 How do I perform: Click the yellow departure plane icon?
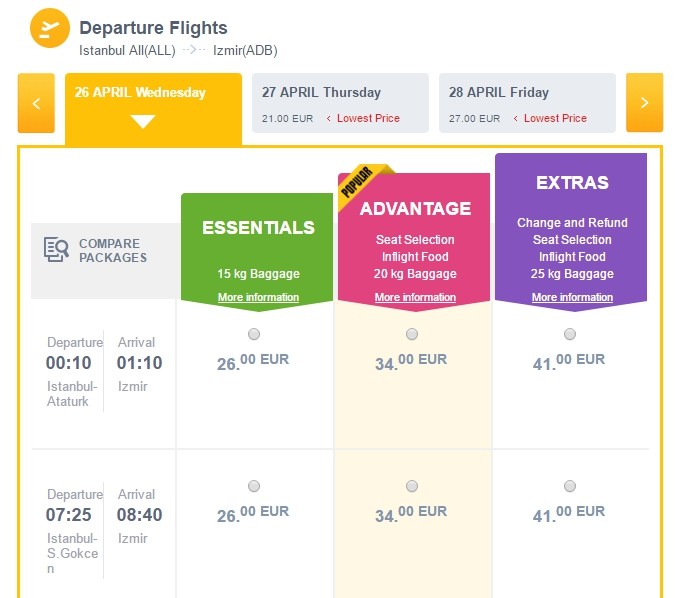(x=50, y=27)
